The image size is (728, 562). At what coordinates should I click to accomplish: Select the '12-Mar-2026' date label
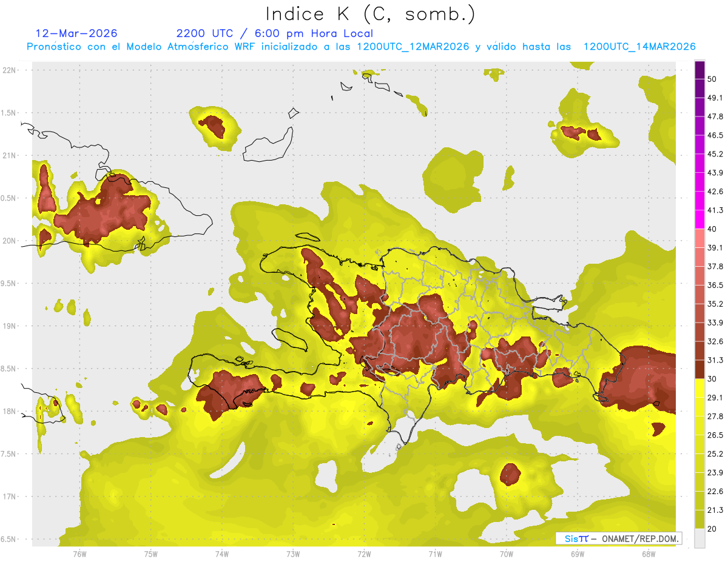click(x=77, y=33)
